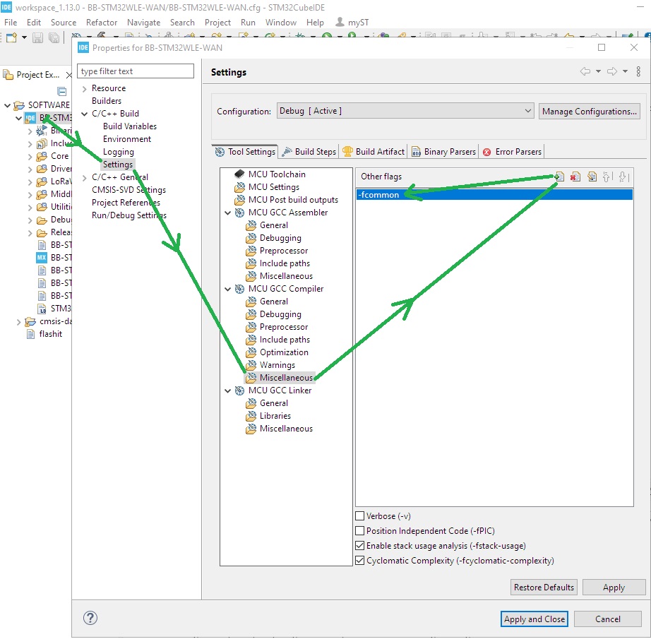Expand the cmsis-da folder in Project Explorer

[x=18, y=322]
